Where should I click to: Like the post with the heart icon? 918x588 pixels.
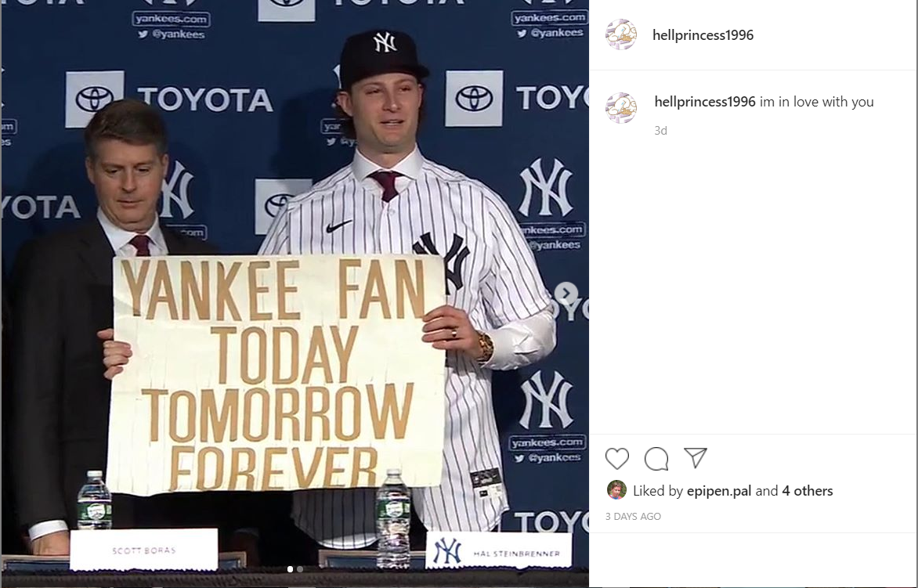[617, 459]
